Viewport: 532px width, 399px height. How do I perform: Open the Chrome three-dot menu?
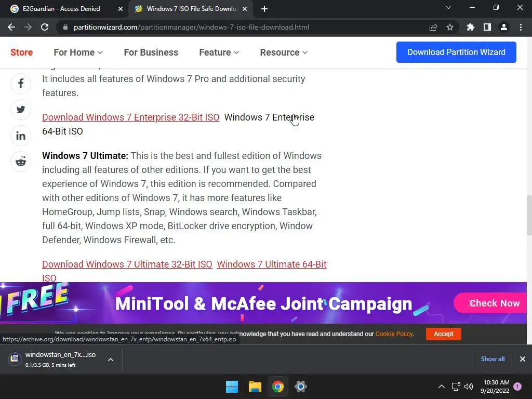521,27
